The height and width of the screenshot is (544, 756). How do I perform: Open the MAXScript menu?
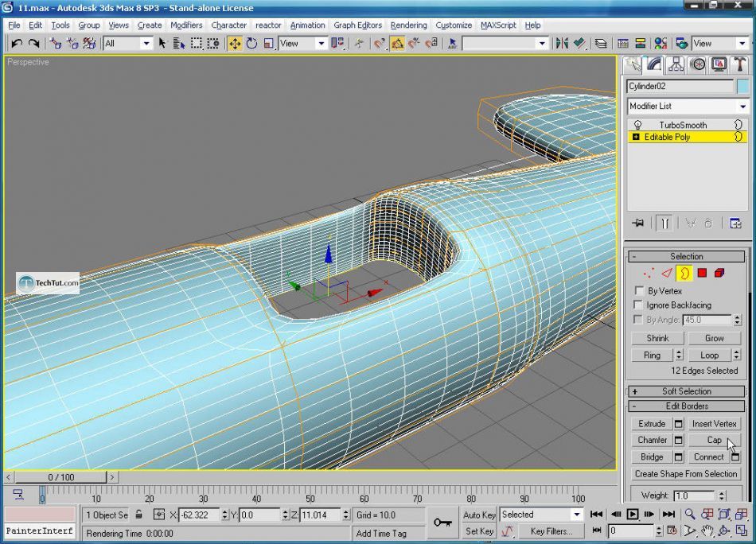click(x=498, y=25)
